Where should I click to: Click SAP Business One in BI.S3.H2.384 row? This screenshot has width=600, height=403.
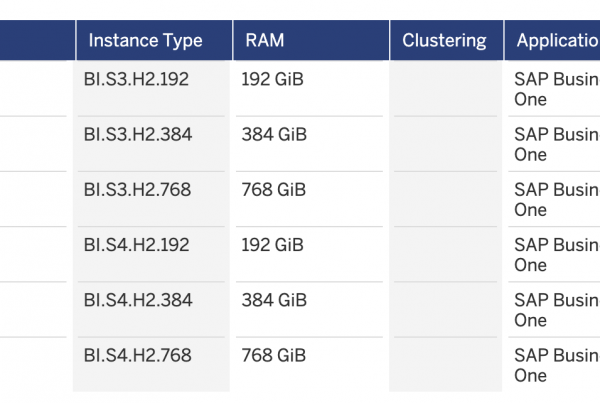pos(557,144)
